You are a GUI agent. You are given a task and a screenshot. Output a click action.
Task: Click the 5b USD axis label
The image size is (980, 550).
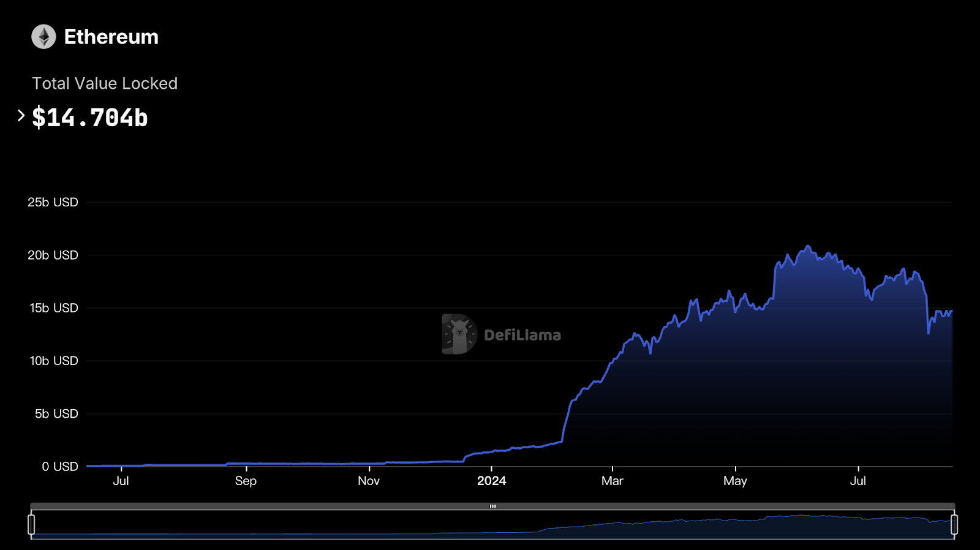[56, 413]
